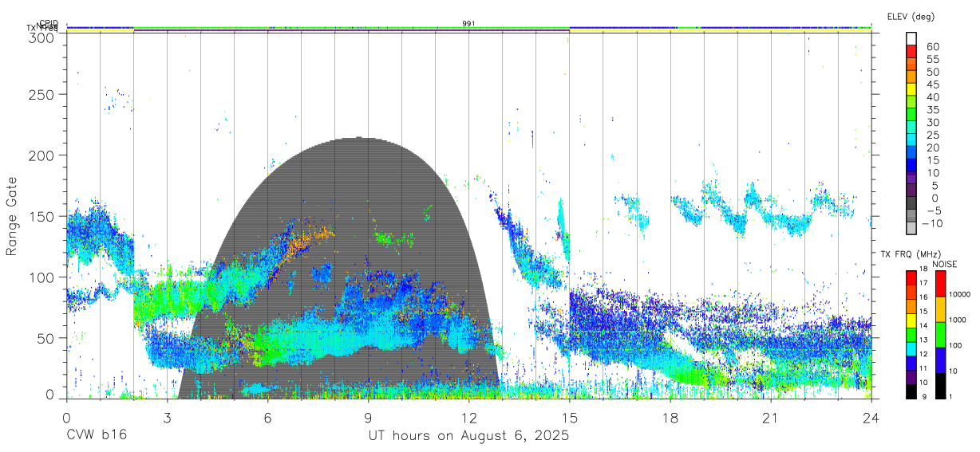The width and height of the screenshot is (980, 452).
Task: Click the 10000 label on NOISE legend
Action: (959, 295)
